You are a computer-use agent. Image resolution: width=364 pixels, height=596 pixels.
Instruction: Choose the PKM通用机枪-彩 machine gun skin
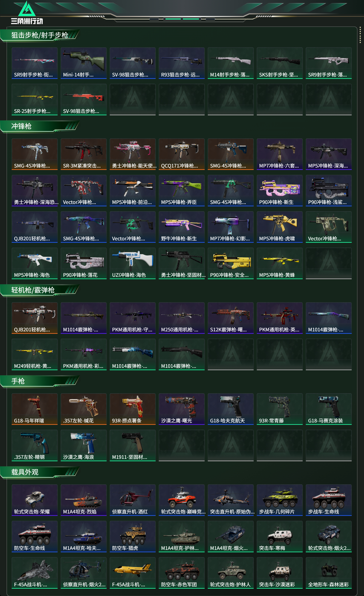83,354
